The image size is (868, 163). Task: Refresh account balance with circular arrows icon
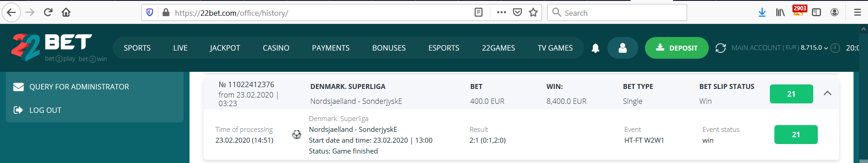coord(721,48)
